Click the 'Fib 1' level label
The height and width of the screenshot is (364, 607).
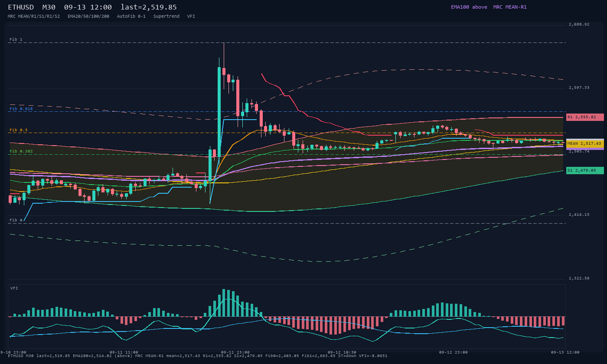coord(16,39)
